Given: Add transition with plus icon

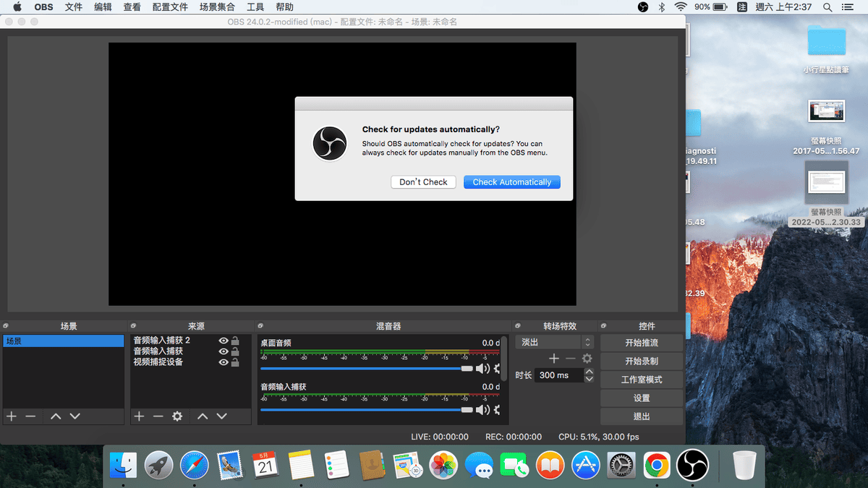Looking at the screenshot, I should pos(554,359).
